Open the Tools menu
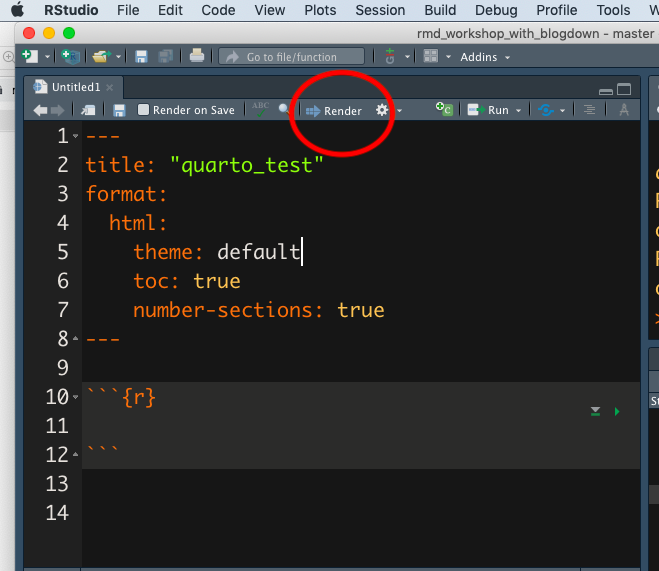The image size is (659, 571). [x=613, y=10]
